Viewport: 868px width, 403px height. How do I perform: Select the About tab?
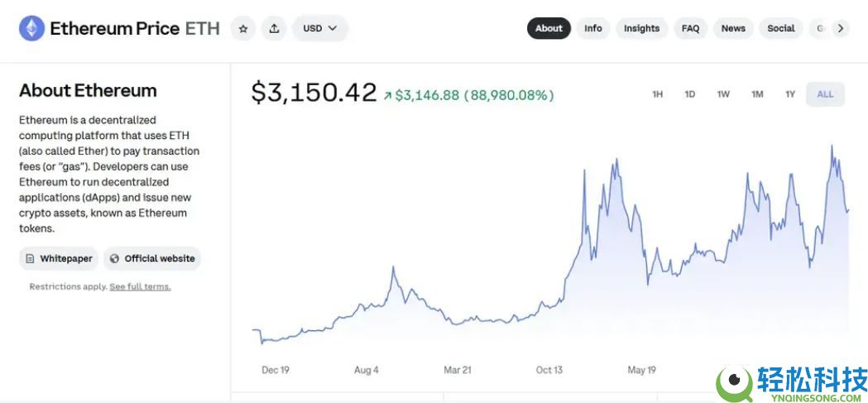(x=549, y=28)
